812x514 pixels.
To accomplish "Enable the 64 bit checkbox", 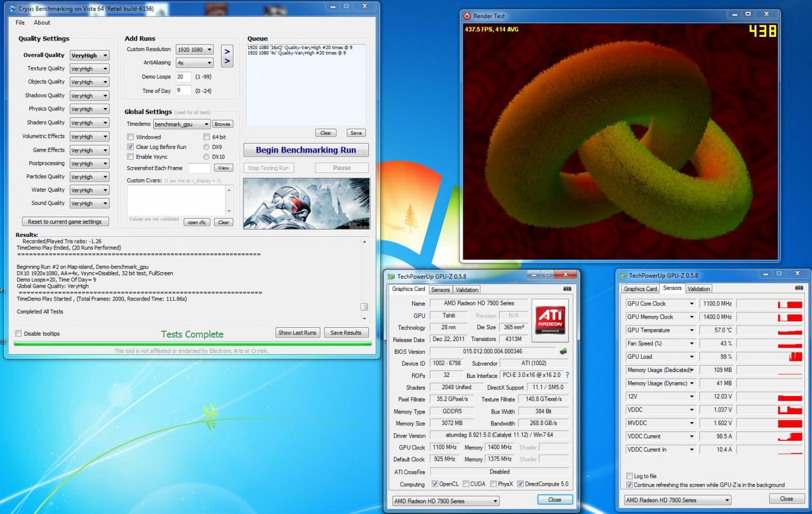I will pos(206,137).
